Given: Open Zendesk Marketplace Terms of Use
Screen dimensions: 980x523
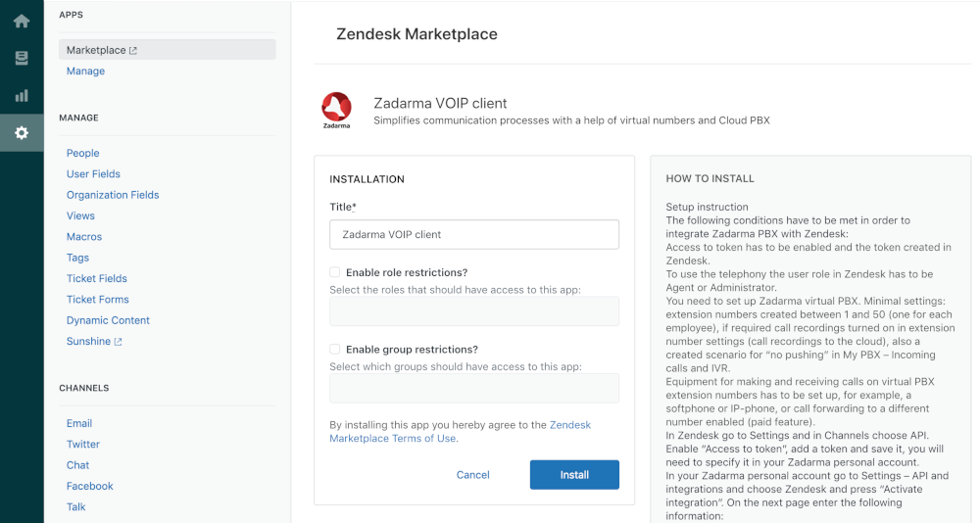Looking at the screenshot, I should click(x=393, y=438).
